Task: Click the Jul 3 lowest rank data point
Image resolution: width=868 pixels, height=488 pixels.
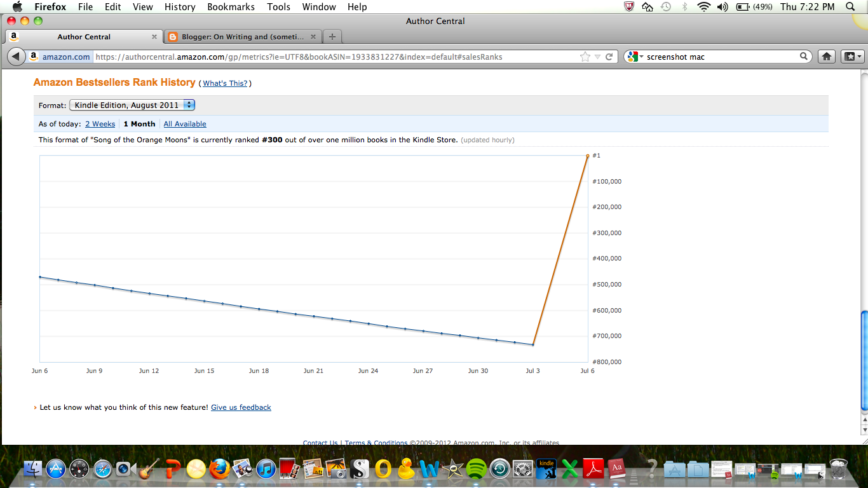Action: tap(532, 344)
